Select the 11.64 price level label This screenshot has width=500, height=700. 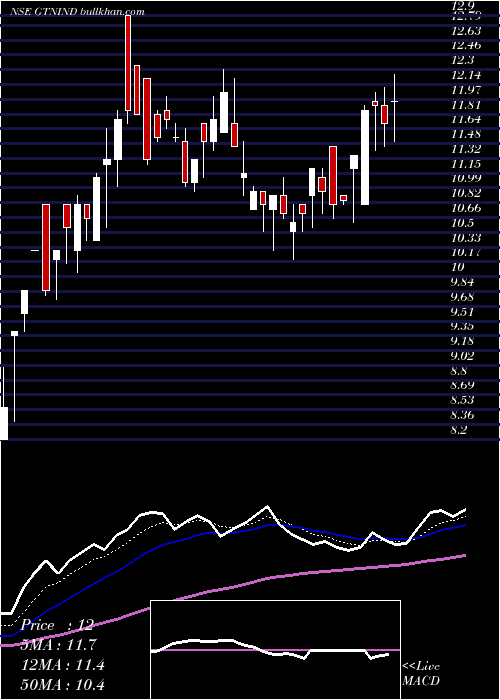(466, 119)
